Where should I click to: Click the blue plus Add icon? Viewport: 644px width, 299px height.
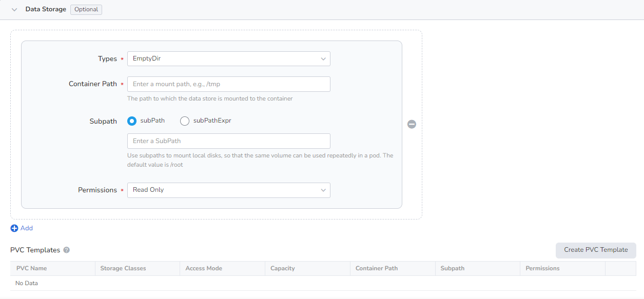(x=14, y=228)
